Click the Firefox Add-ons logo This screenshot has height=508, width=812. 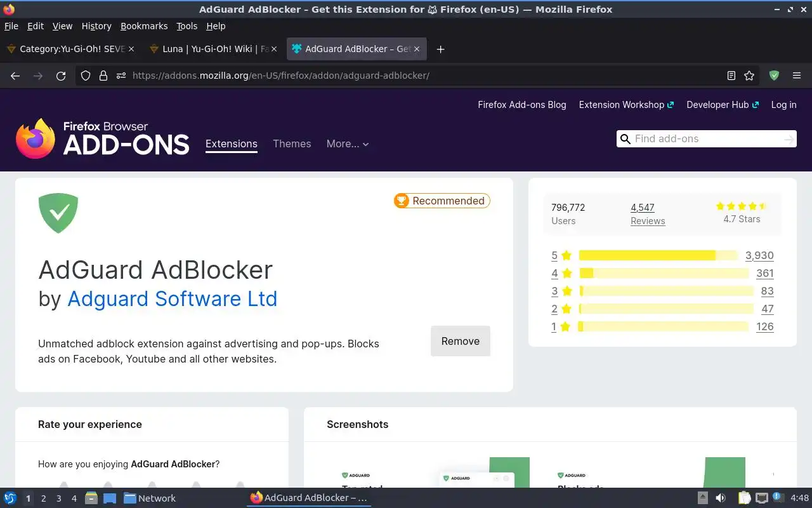pyautogui.click(x=103, y=138)
